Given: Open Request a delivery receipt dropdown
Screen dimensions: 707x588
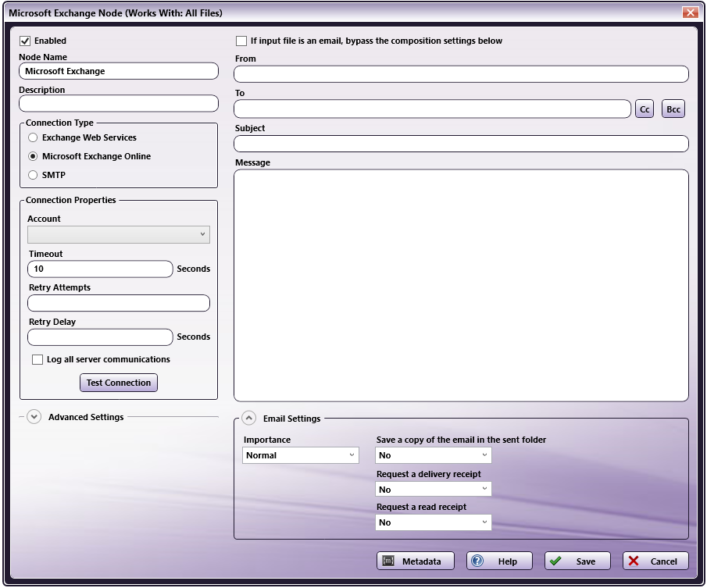Looking at the screenshot, I should point(434,490).
